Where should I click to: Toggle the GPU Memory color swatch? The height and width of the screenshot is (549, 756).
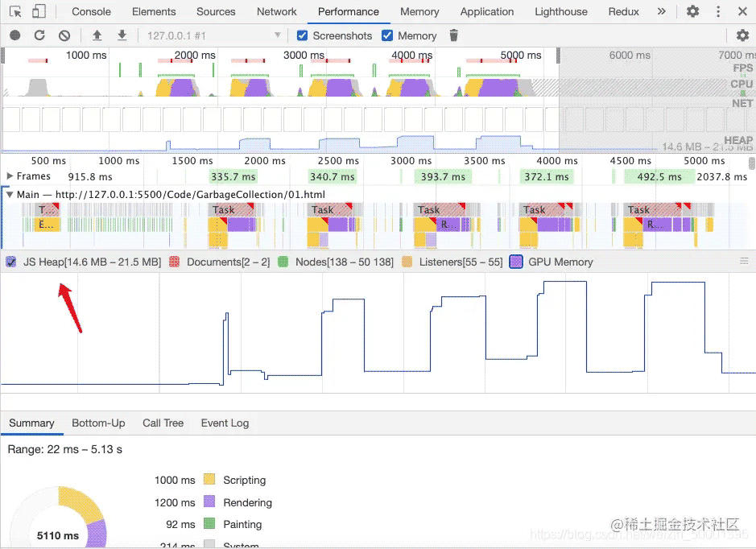(516, 262)
